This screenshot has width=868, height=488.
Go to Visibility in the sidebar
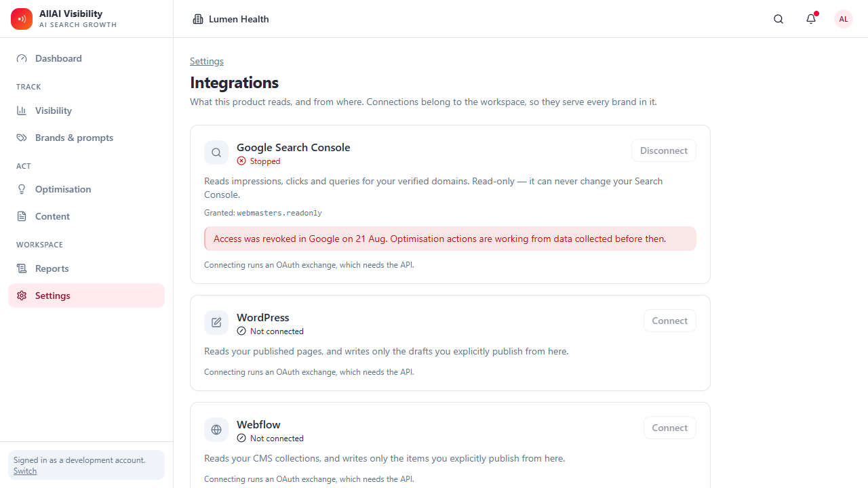(x=86, y=110)
